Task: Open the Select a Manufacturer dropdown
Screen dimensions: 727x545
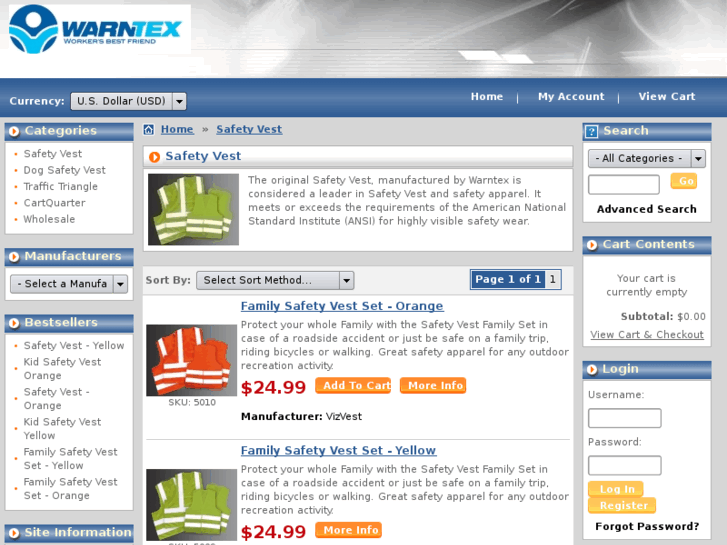Action: click(69, 284)
